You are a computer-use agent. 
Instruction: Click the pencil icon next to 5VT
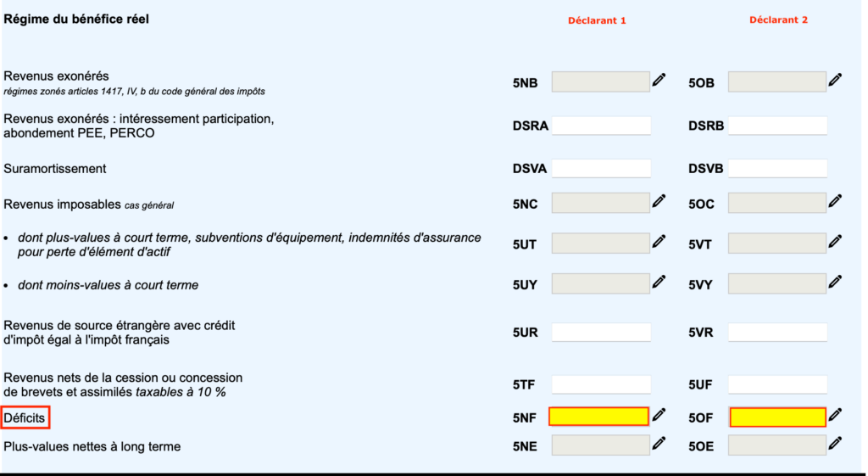tap(835, 242)
